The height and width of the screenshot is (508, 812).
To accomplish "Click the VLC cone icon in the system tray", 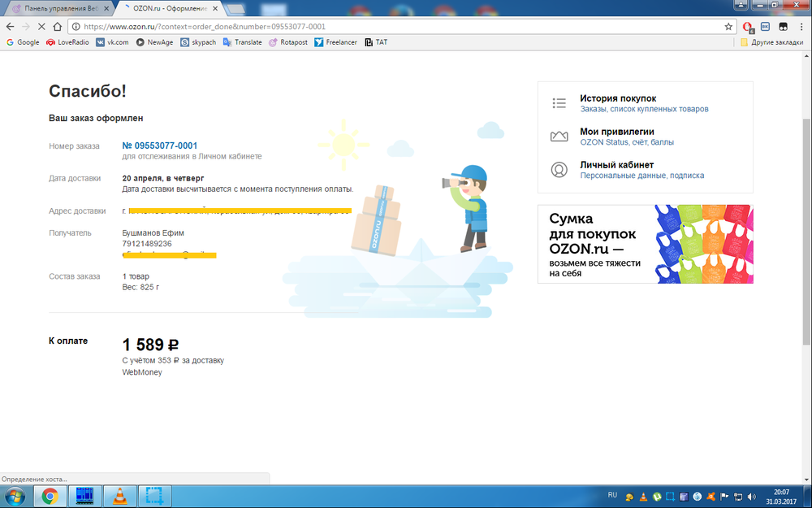I will click(x=643, y=497).
